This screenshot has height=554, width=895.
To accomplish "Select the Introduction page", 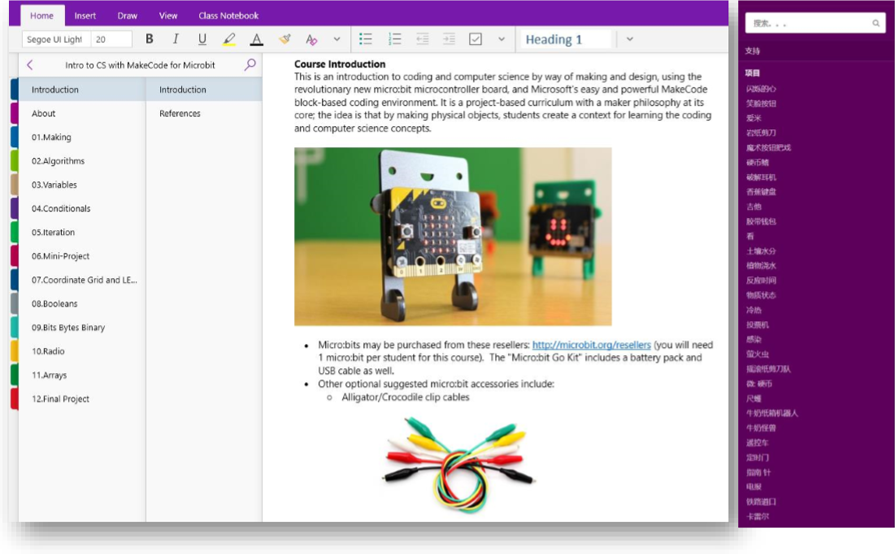I will [204, 90].
